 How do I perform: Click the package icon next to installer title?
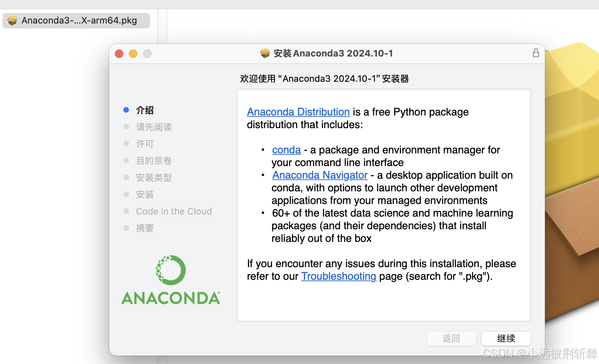click(x=265, y=53)
